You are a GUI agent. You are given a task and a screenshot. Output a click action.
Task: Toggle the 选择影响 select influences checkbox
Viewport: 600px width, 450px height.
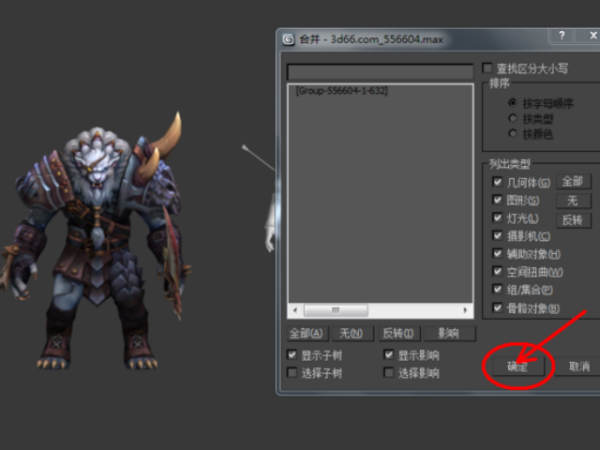[x=389, y=372]
